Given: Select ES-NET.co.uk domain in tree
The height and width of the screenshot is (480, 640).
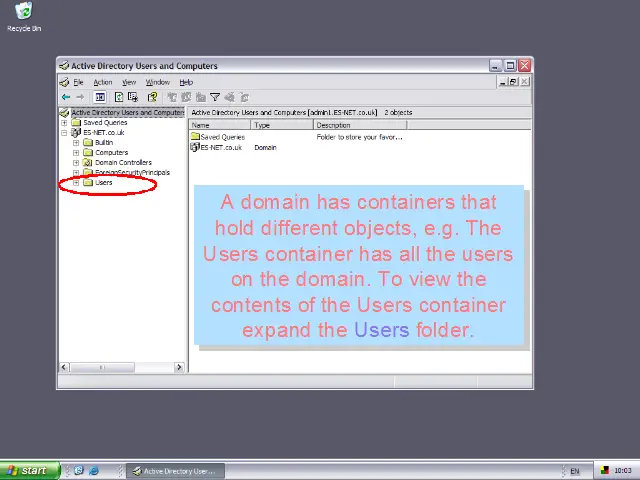Looking at the screenshot, I should tap(104, 133).
